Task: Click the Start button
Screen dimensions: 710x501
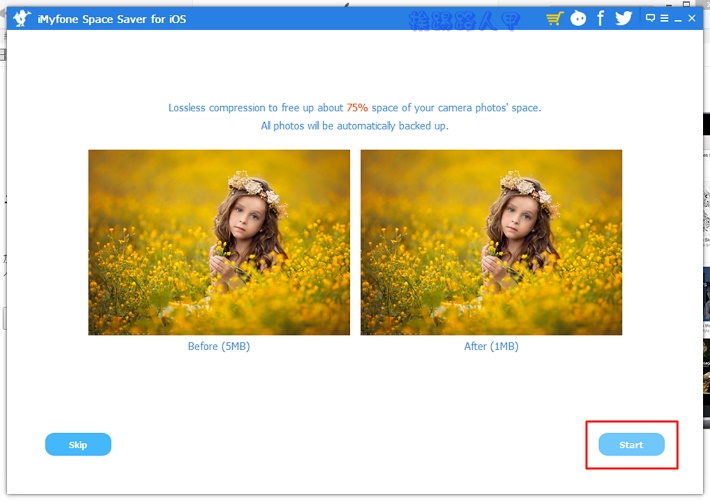Action: pos(631,444)
